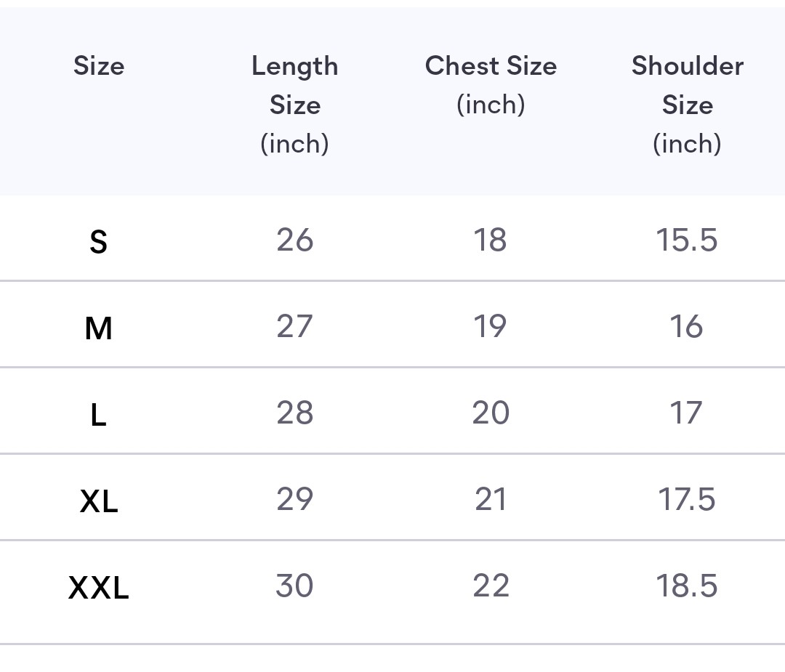Select the Shoulder Size (inch) header

tap(688, 105)
